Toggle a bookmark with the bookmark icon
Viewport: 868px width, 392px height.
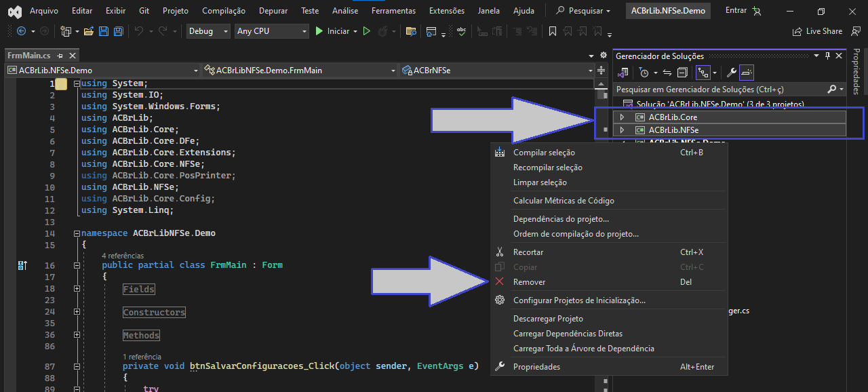point(553,31)
